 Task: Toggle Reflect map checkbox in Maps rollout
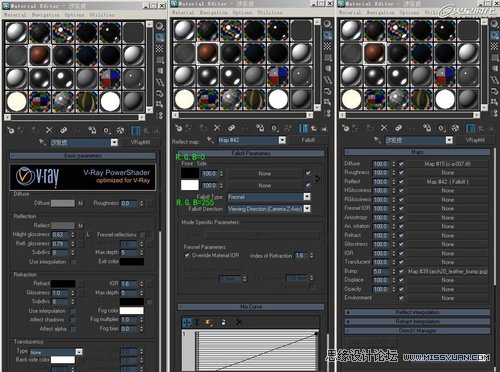pyautogui.click(x=401, y=182)
